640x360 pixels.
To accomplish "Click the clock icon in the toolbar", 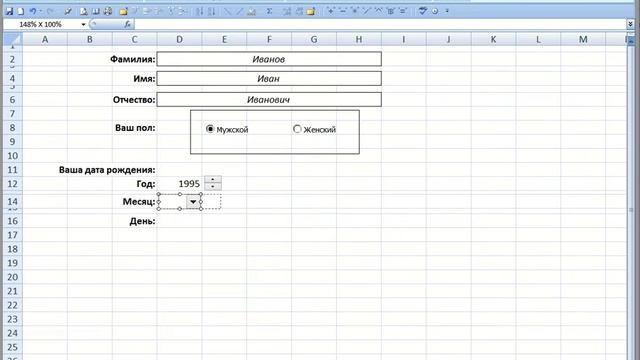I will click(435, 11).
